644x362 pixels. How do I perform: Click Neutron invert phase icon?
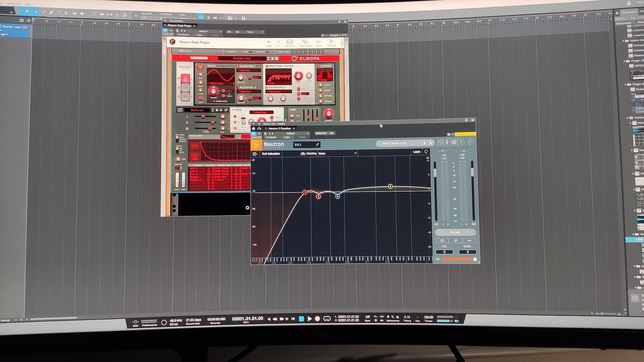(456, 241)
